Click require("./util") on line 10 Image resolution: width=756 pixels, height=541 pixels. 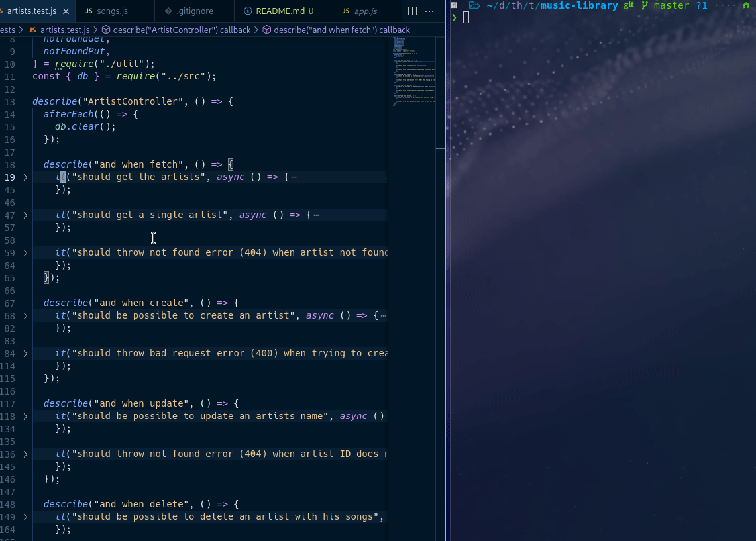102,64
